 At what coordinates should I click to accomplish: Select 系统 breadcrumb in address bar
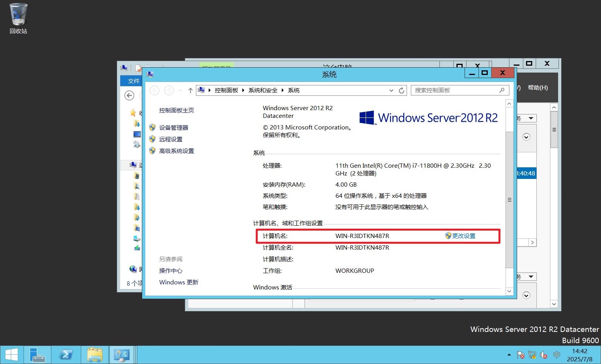coord(294,90)
